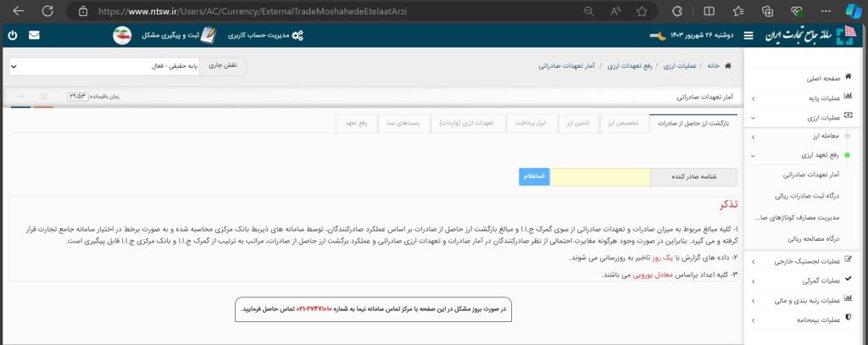
Task: Open مدیریت حساب کاربری account management
Action: click(265, 35)
